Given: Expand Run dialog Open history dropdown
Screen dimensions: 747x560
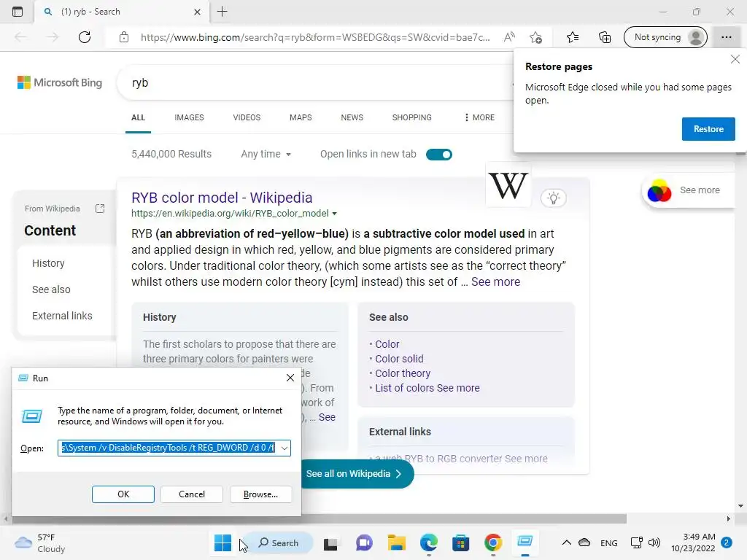Looking at the screenshot, I should pos(285,448).
